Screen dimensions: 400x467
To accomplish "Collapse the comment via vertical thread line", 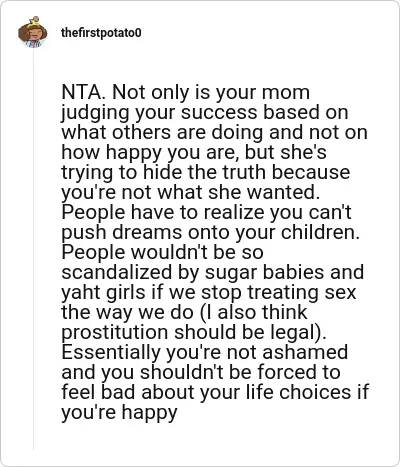I will (x=33, y=248).
